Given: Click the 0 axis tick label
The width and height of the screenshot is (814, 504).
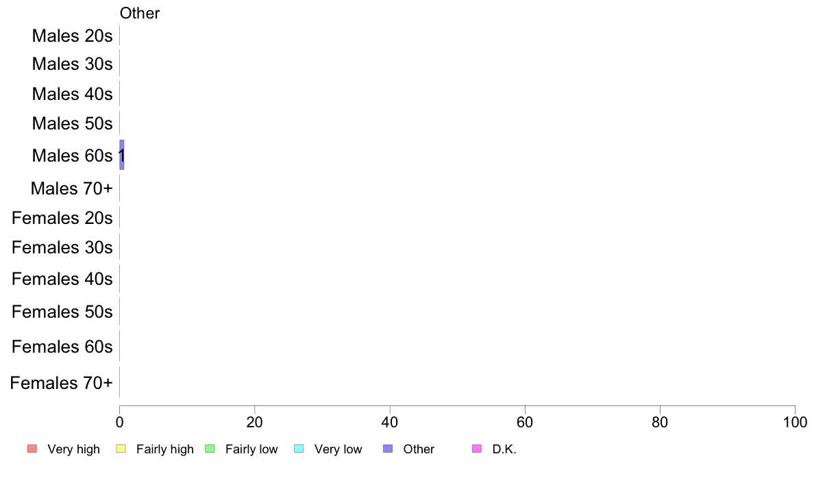Looking at the screenshot, I should pyautogui.click(x=119, y=423).
